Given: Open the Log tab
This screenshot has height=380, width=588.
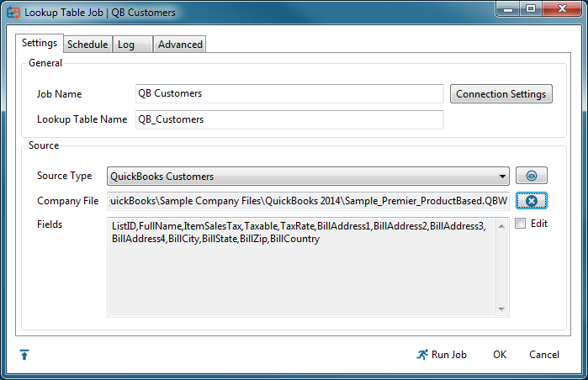Looking at the screenshot, I should tap(132, 45).
